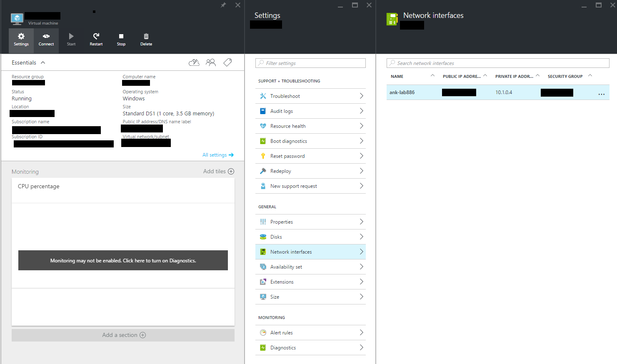Open the Properties setting

[x=310, y=222]
